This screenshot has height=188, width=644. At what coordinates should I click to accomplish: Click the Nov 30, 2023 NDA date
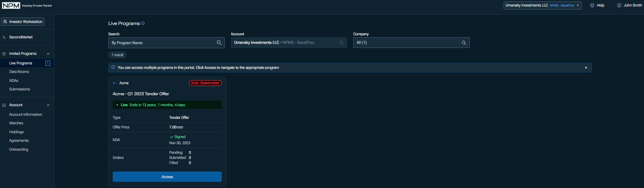[180, 143]
